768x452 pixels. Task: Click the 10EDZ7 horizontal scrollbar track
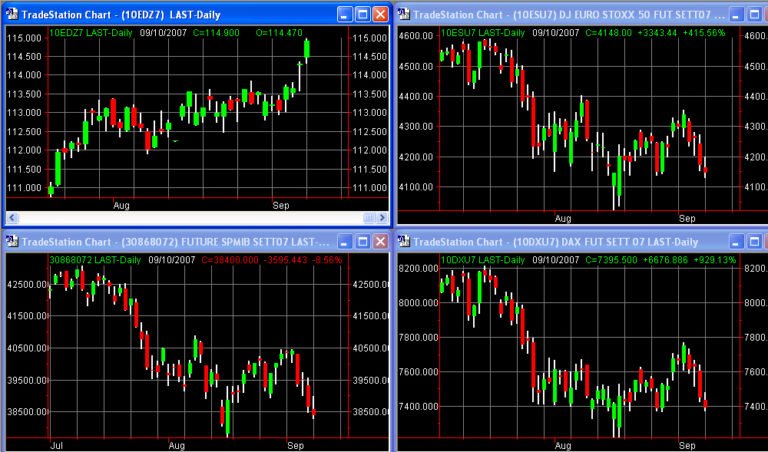[200, 217]
